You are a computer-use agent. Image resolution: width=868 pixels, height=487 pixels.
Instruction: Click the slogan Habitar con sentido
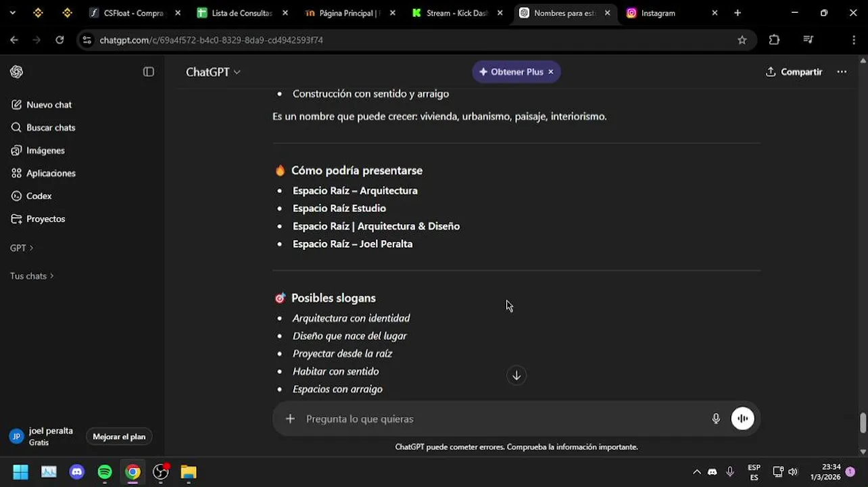335,371
